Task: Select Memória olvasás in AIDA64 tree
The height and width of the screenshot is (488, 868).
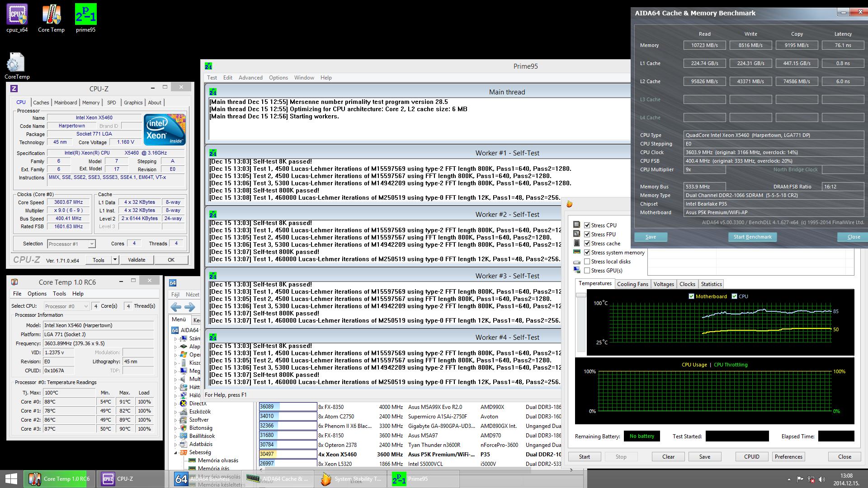Action: [218, 460]
